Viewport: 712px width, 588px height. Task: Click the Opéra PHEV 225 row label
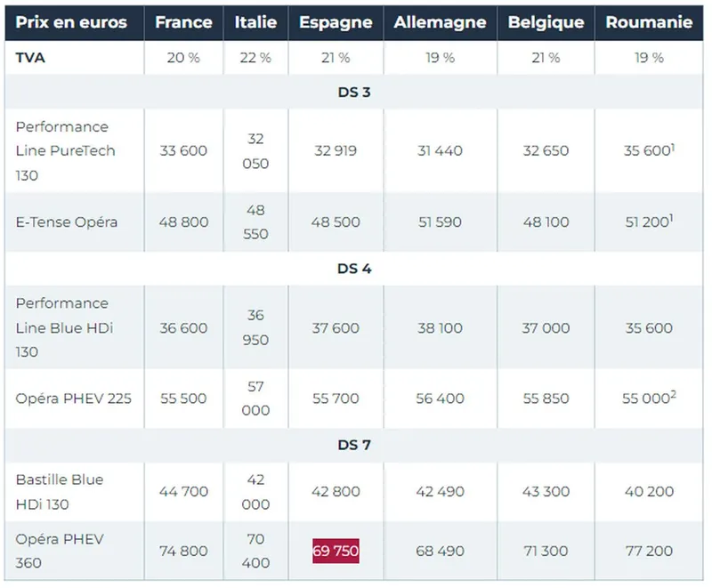[73, 399]
